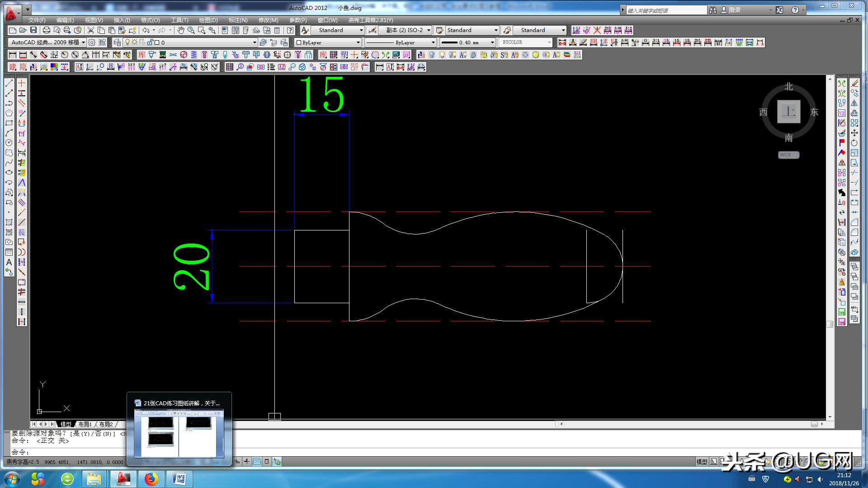Open the ByLayer color dropdown
Image resolution: width=868 pixels, height=488 pixels.
(358, 42)
